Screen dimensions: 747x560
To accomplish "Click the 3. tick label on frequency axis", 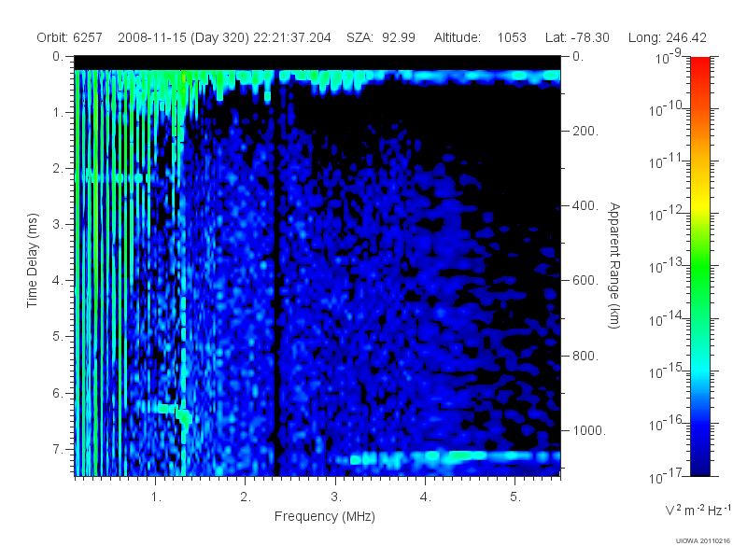I will (336, 497).
